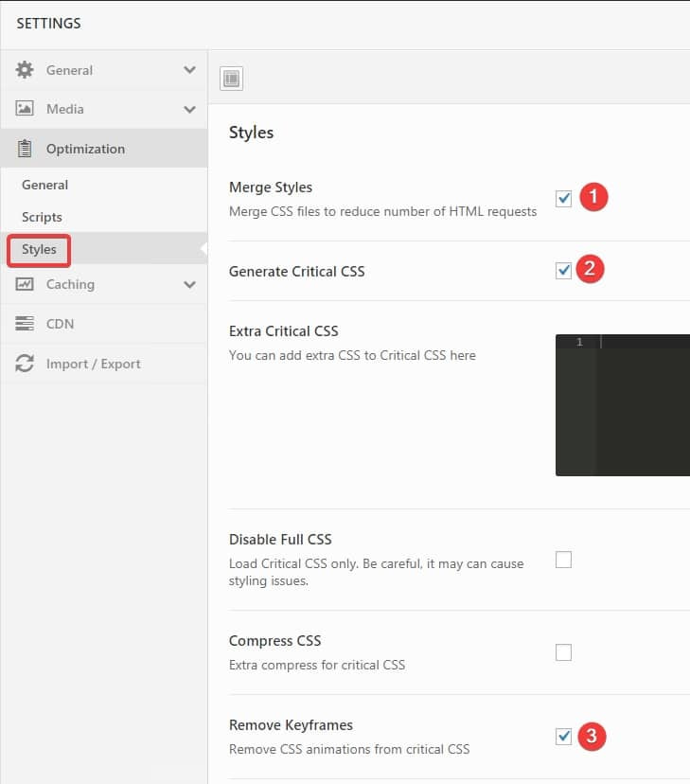Select the Optimization menu item
Screen dimensions: 690x784
tap(104, 149)
